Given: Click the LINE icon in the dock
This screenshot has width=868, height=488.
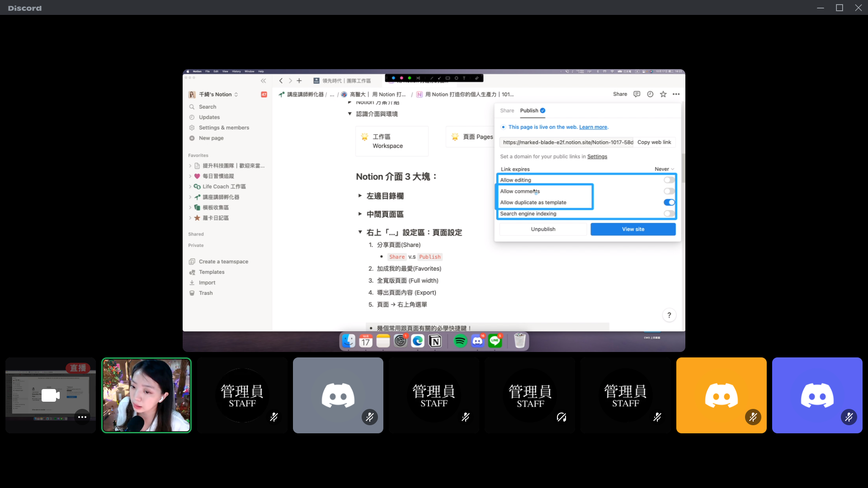Looking at the screenshot, I should coord(495,340).
